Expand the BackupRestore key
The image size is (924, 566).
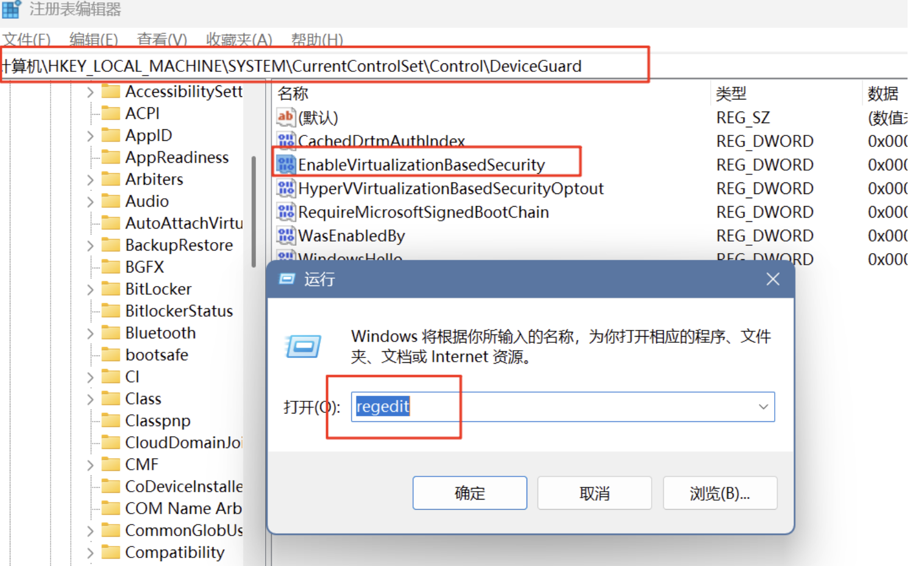(90, 245)
